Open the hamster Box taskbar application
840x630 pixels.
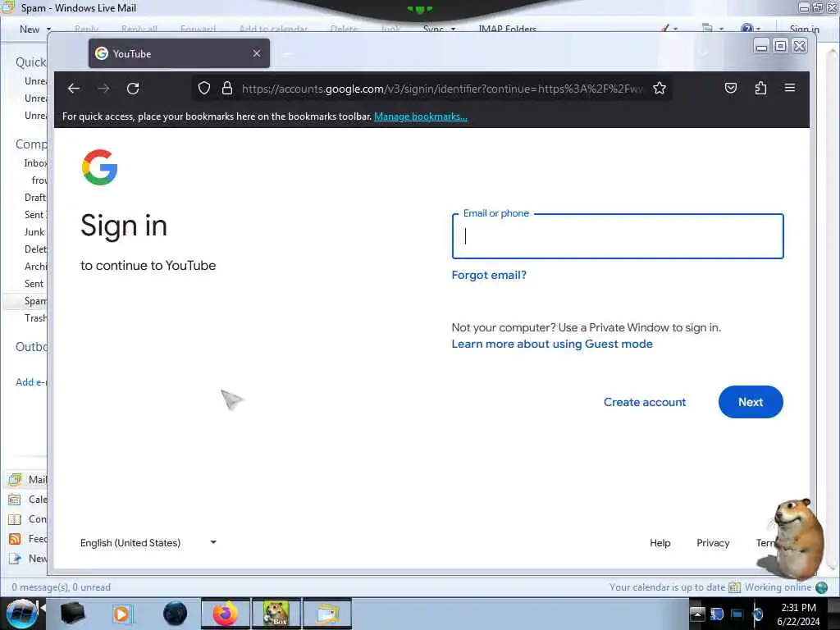point(276,614)
